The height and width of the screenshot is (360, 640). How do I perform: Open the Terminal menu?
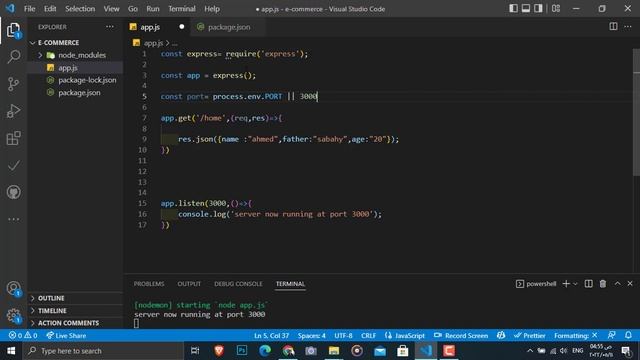(x=182, y=9)
